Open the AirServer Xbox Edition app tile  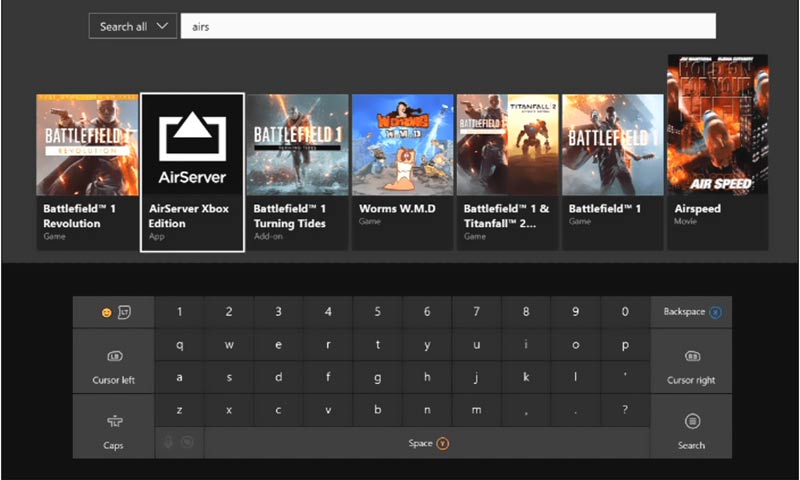pyautogui.click(x=192, y=172)
